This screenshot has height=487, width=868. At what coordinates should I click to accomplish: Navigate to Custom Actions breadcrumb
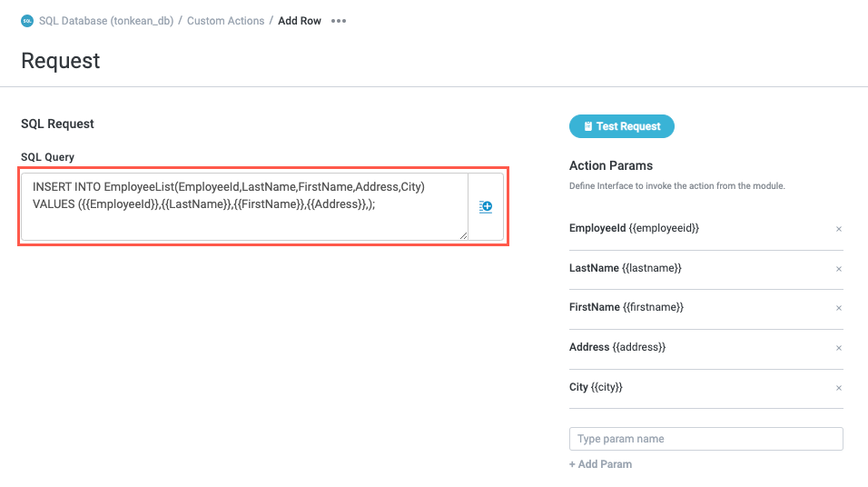(226, 21)
